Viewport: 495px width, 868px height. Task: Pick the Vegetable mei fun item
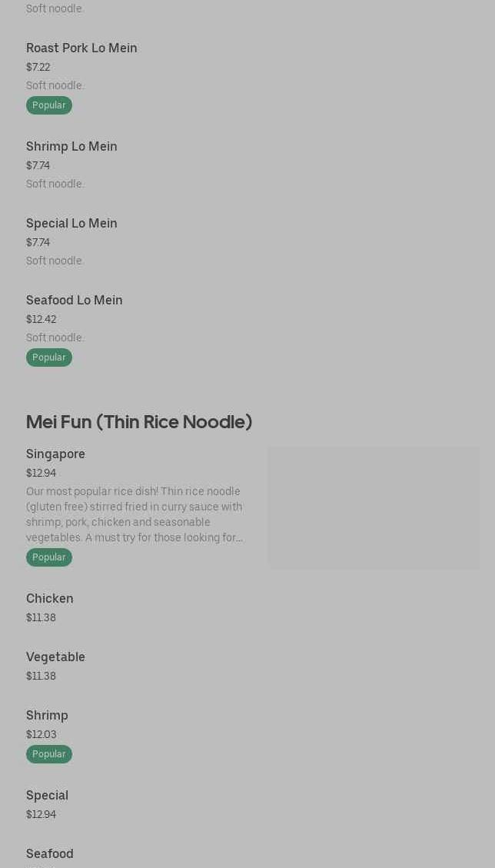[55, 657]
